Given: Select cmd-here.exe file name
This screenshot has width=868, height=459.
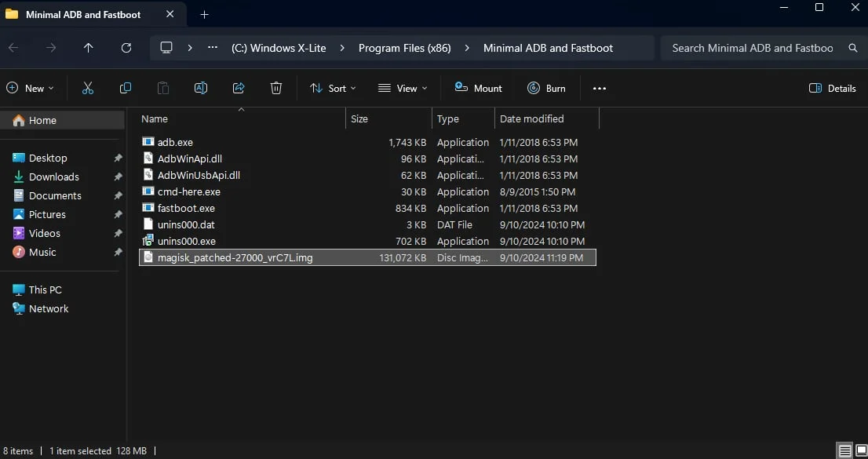Looking at the screenshot, I should pos(189,192).
